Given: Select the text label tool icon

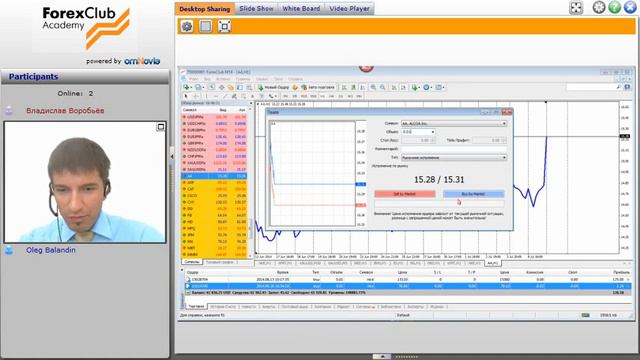Looking at the screenshot, I should [262, 96].
